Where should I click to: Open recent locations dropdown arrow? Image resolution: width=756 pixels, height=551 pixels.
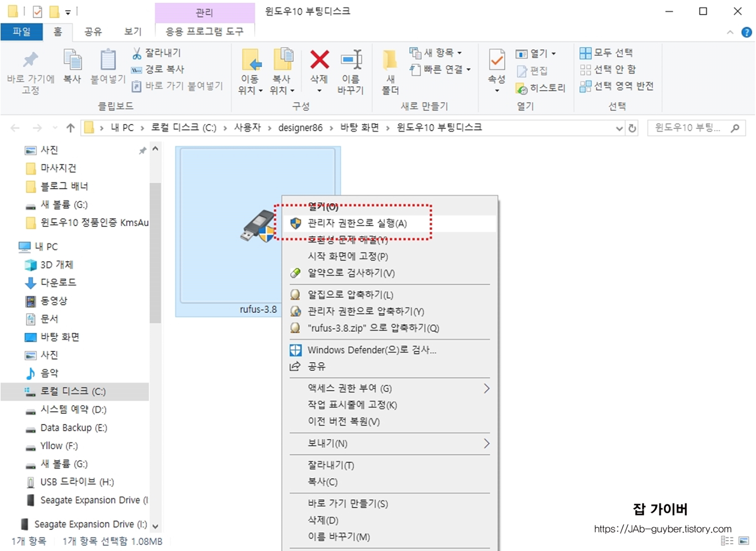click(x=55, y=128)
